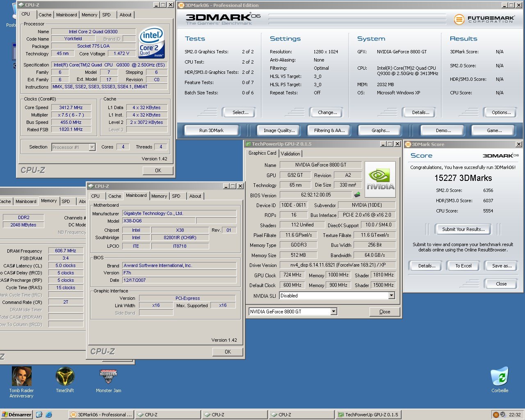Click Close button in 3DMark Score window
Screen dimensions: 525x420
click(501, 284)
